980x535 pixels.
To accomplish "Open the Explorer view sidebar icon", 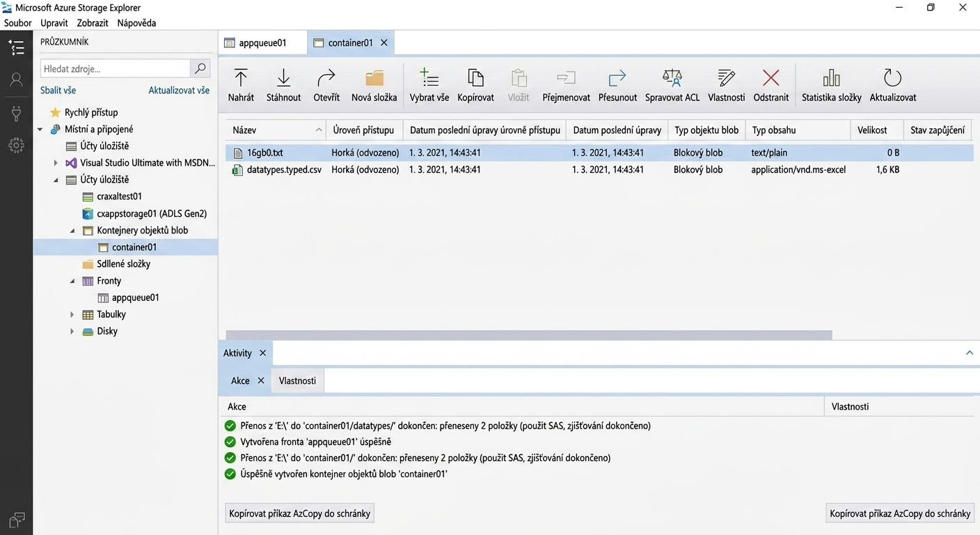I will pyautogui.click(x=16, y=47).
